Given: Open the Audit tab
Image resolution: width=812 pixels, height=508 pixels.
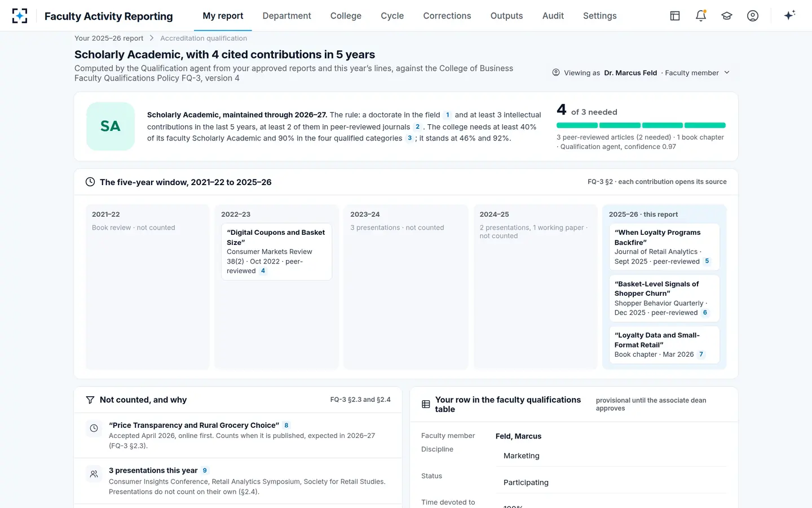Looking at the screenshot, I should [553, 16].
